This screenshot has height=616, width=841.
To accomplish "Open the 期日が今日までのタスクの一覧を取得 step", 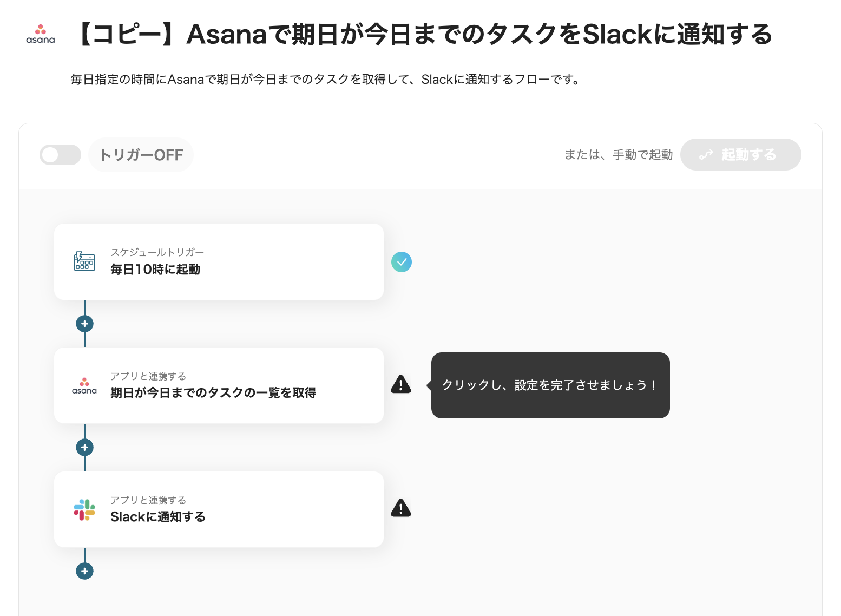I will (219, 385).
